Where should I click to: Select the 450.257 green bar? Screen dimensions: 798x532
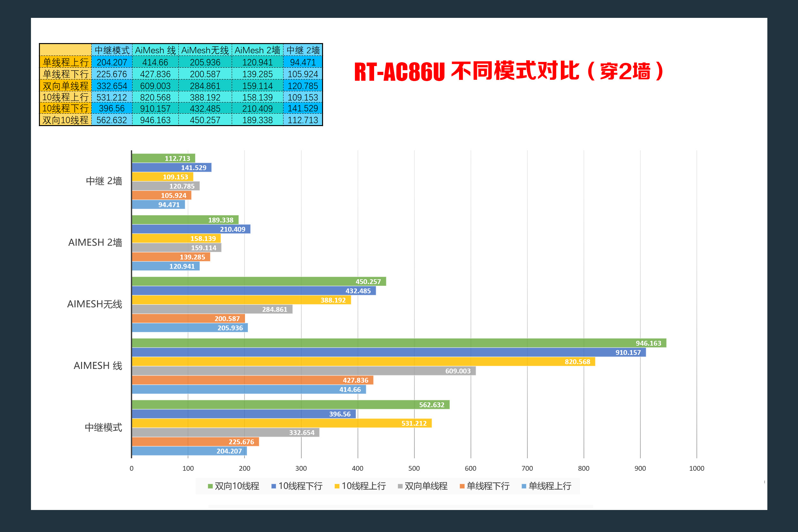259,281
